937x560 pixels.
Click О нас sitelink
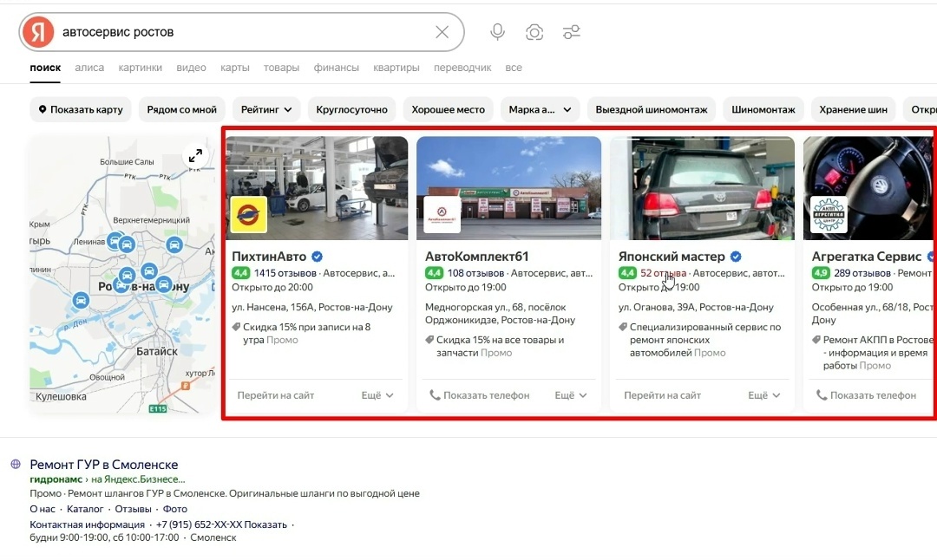(43, 509)
